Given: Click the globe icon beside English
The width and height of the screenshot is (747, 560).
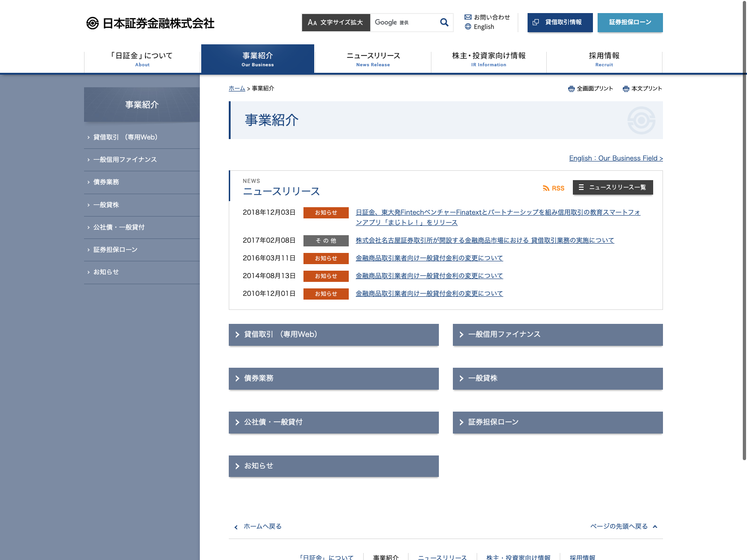Looking at the screenshot, I should 468,27.
